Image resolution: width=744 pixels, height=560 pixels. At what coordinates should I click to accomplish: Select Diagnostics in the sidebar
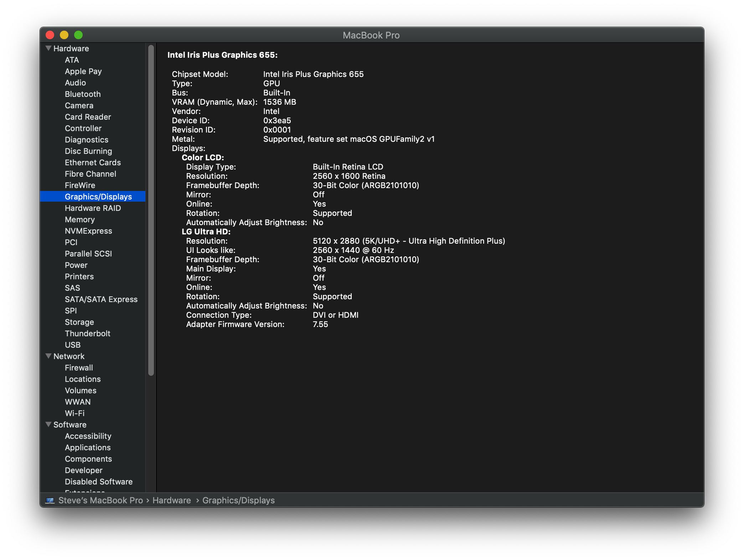87,140
